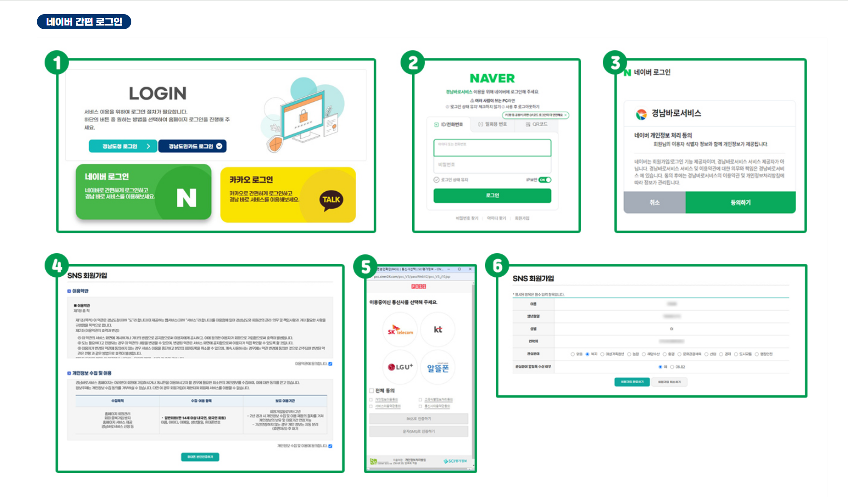Switch to the 일회용 번호 tab

click(492, 124)
